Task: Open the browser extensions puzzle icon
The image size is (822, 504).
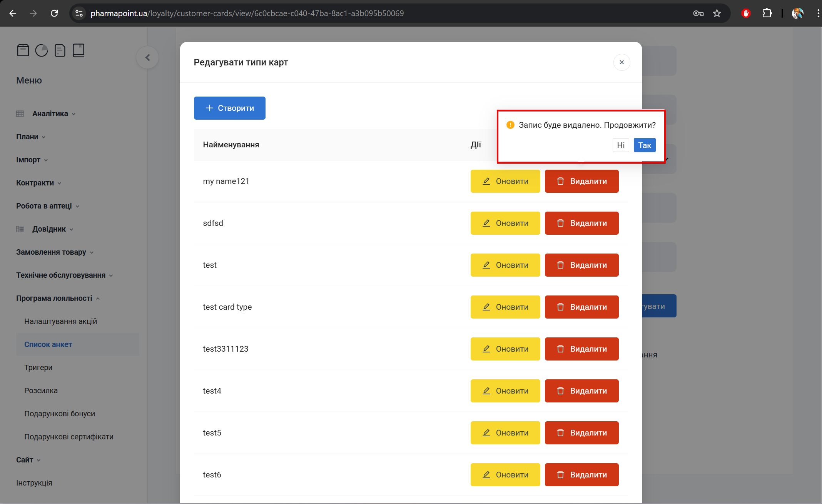Action: (x=767, y=13)
